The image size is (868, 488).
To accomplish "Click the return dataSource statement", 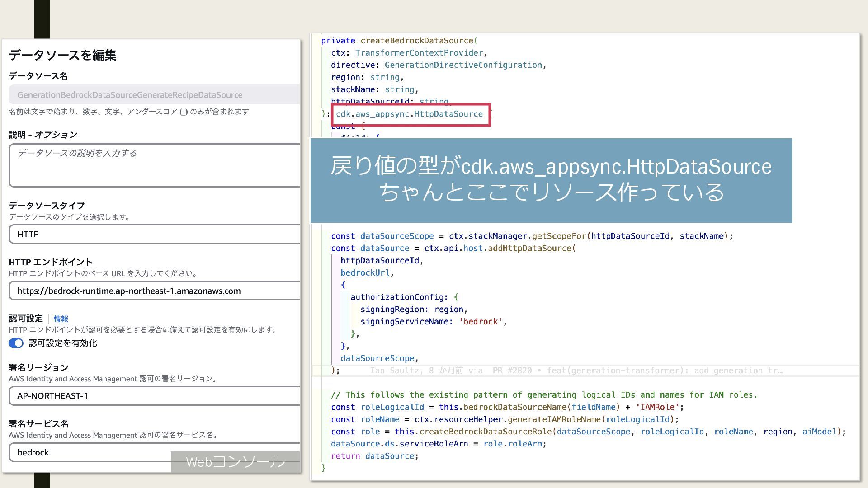I will (x=374, y=456).
